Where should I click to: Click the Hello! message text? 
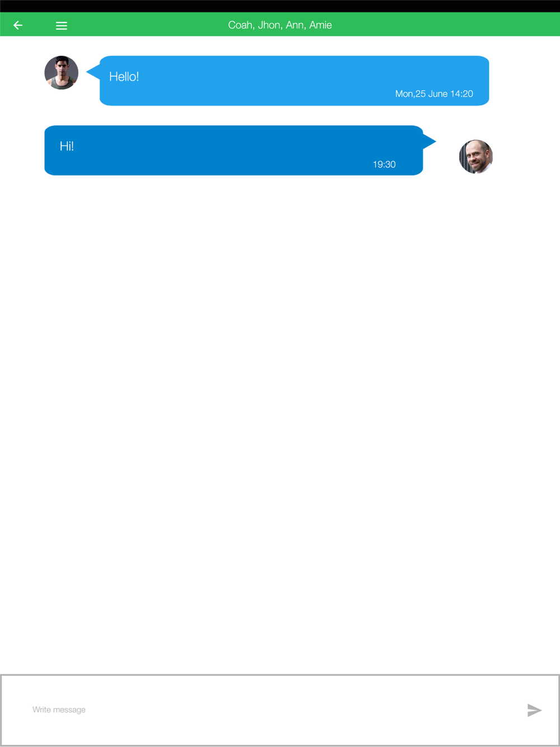coord(124,77)
